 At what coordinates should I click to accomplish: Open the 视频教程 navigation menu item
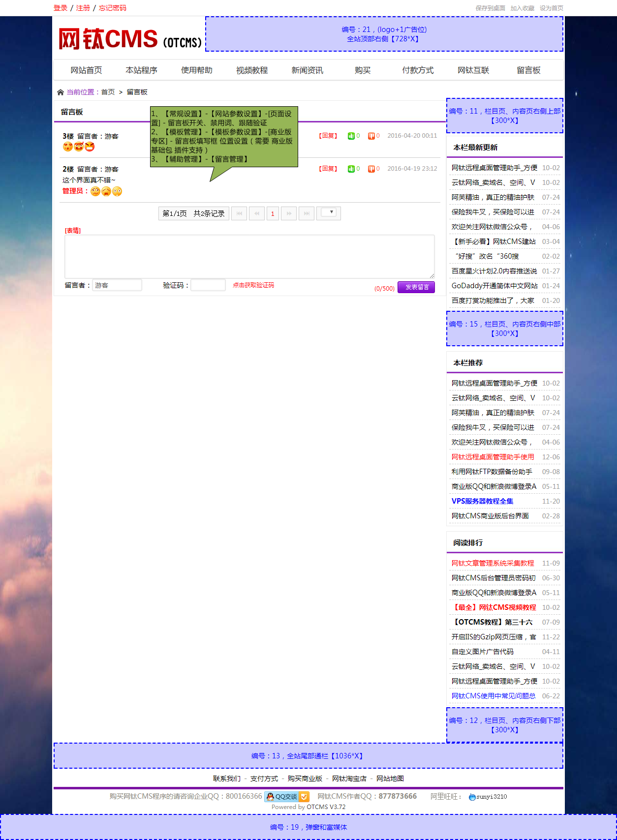pyautogui.click(x=252, y=70)
